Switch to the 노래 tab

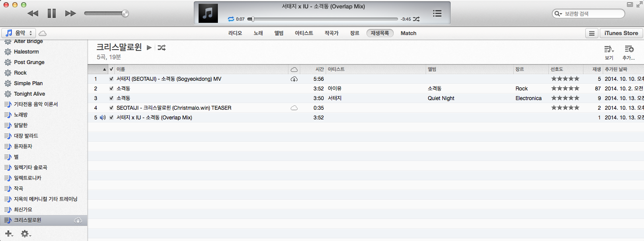[x=258, y=33]
